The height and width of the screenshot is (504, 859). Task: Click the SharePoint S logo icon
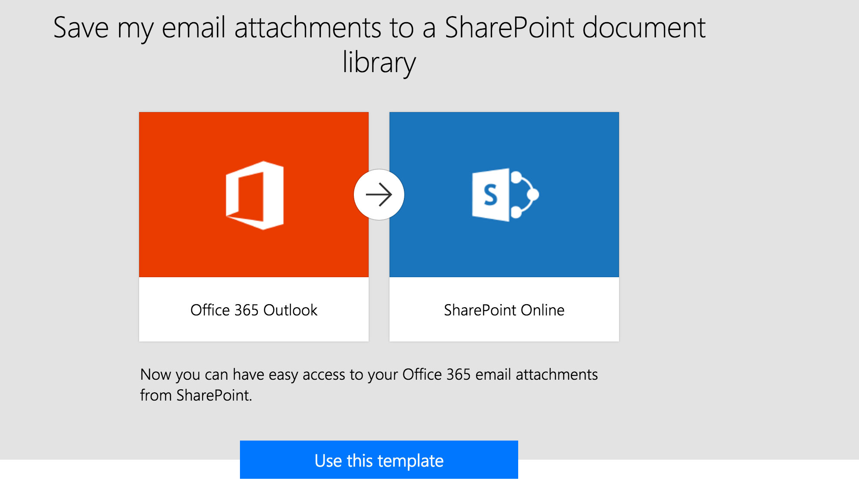(506, 195)
